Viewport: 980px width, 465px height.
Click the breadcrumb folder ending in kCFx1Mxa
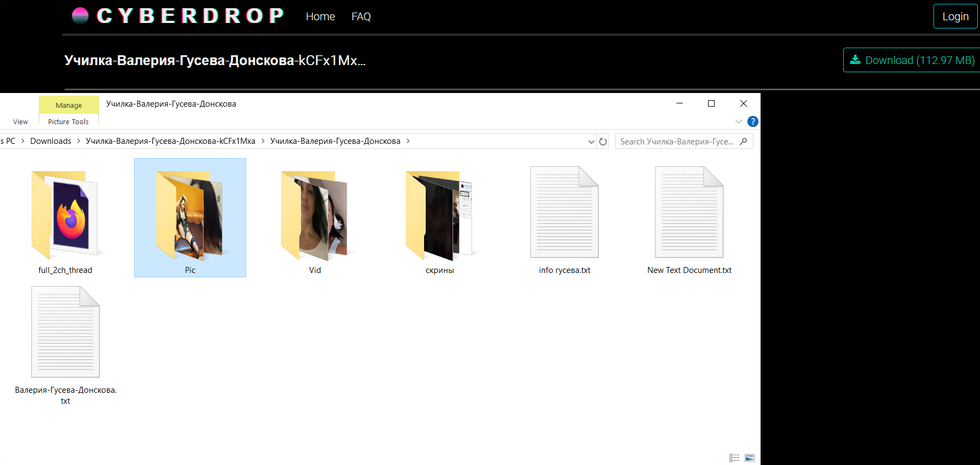[x=171, y=141]
